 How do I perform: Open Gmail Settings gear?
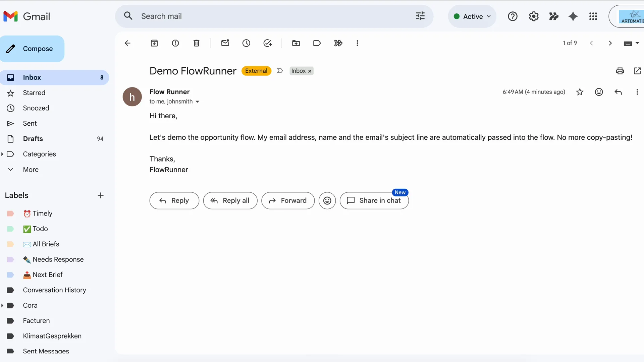pyautogui.click(x=534, y=16)
